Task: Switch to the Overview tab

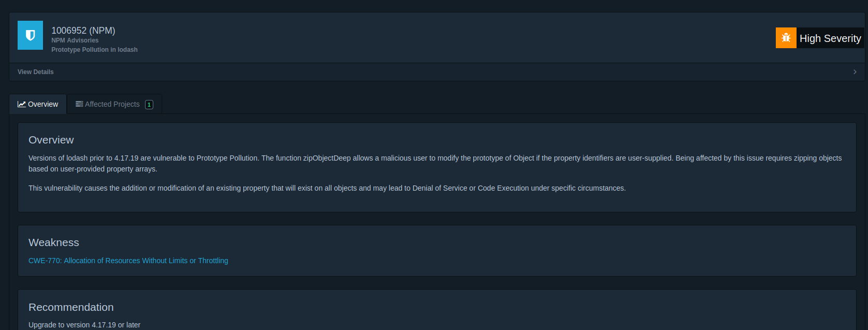Action: point(38,104)
